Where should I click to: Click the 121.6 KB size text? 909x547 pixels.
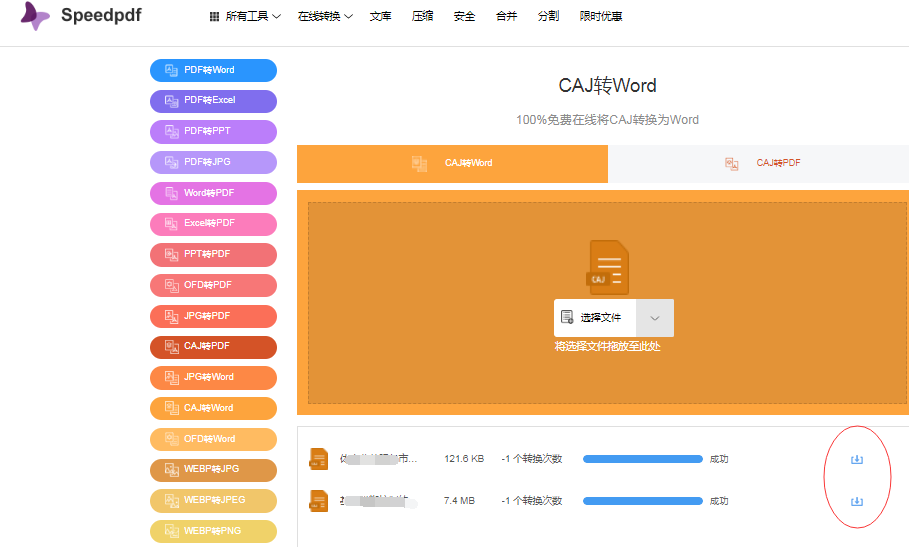click(464, 459)
